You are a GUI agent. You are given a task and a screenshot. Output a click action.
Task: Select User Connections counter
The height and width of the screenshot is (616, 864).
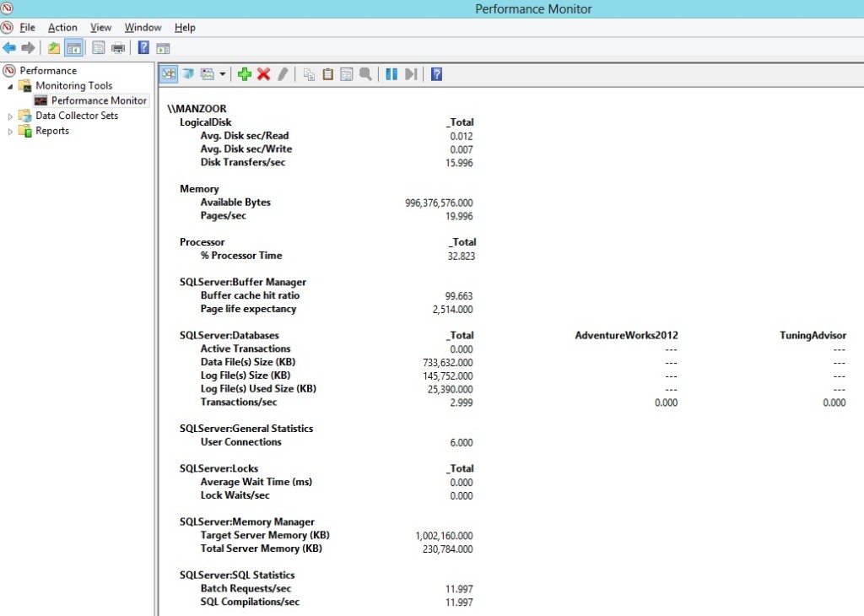pos(240,442)
